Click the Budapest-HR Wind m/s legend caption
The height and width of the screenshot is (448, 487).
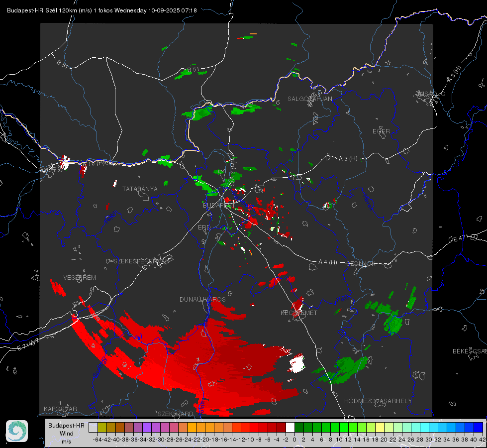67,433
